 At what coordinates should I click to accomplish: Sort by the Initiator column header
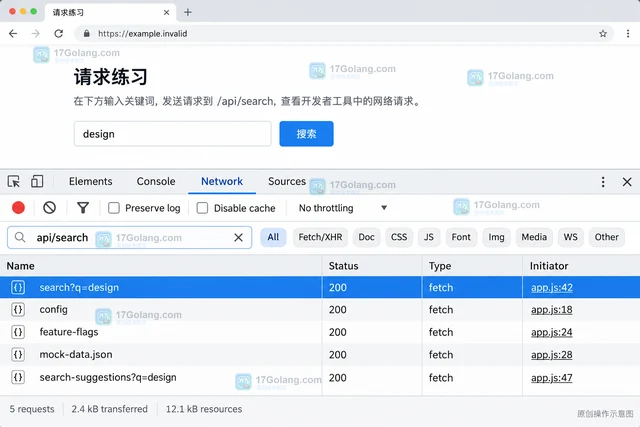tap(581, 266)
